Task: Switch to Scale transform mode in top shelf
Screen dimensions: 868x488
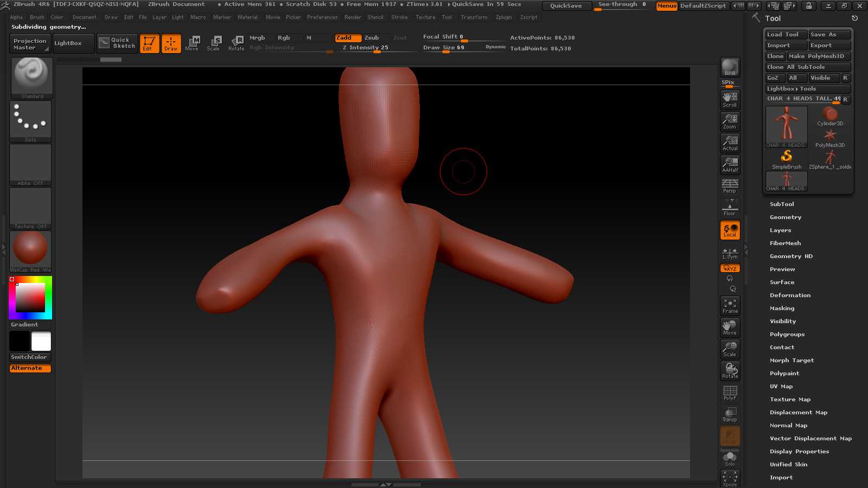Action: click(214, 43)
